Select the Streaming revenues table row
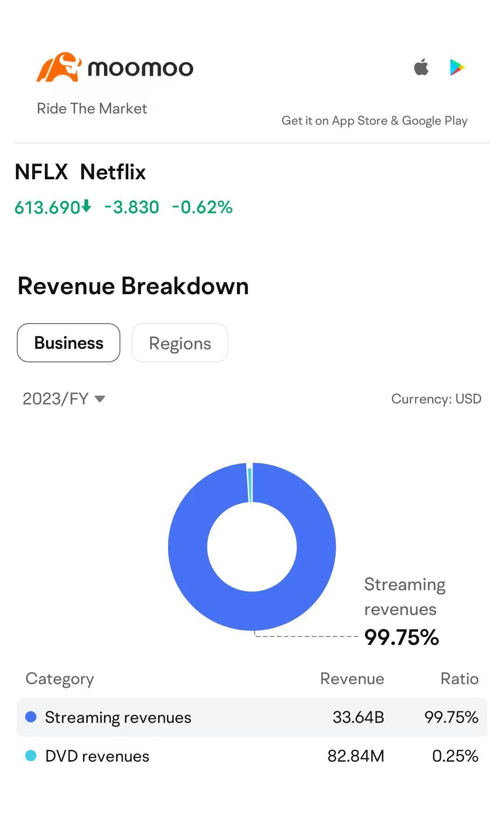The width and height of the screenshot is (504, 820). pos(252,717)
